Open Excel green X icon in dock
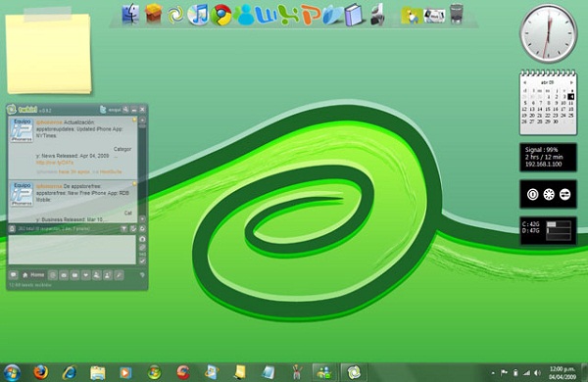Screen dimensions: 588x382 click(x=288, y=16)
